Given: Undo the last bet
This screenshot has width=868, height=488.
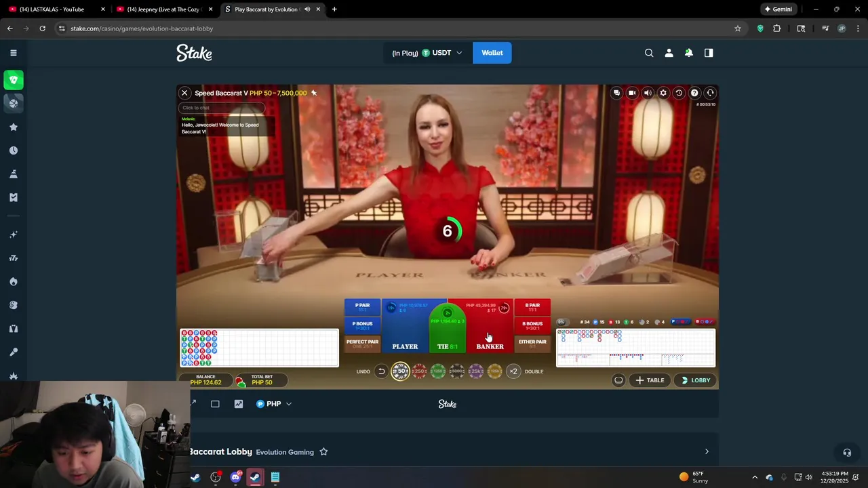Looking at the screenshot, I should [381, 371].
